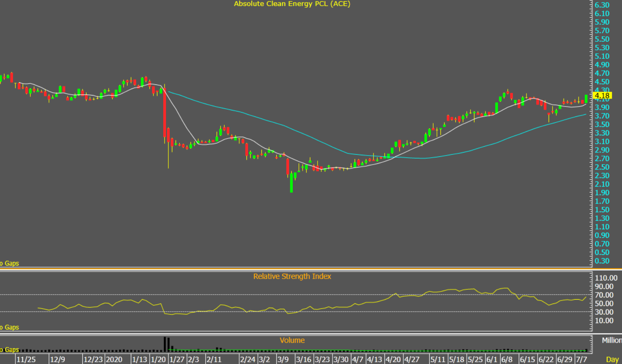Click the 10.00 RSI axis value

point(604,321)
